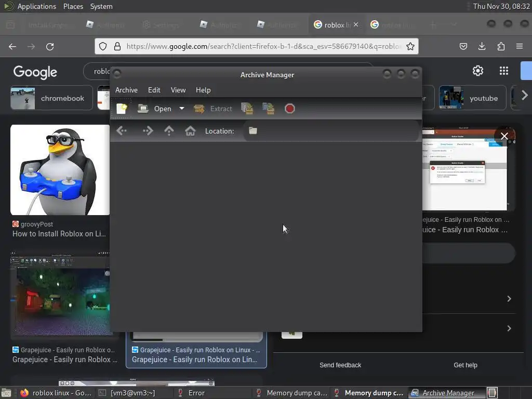Click the padlock site information icon

pos(117,46)
